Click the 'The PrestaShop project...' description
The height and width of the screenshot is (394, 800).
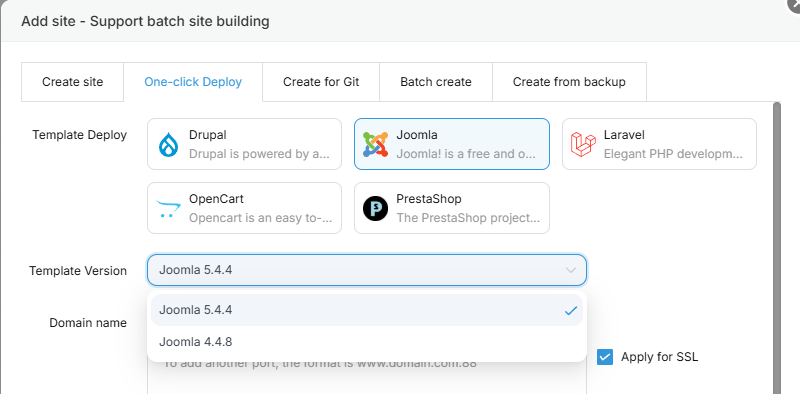pos(468,218)
